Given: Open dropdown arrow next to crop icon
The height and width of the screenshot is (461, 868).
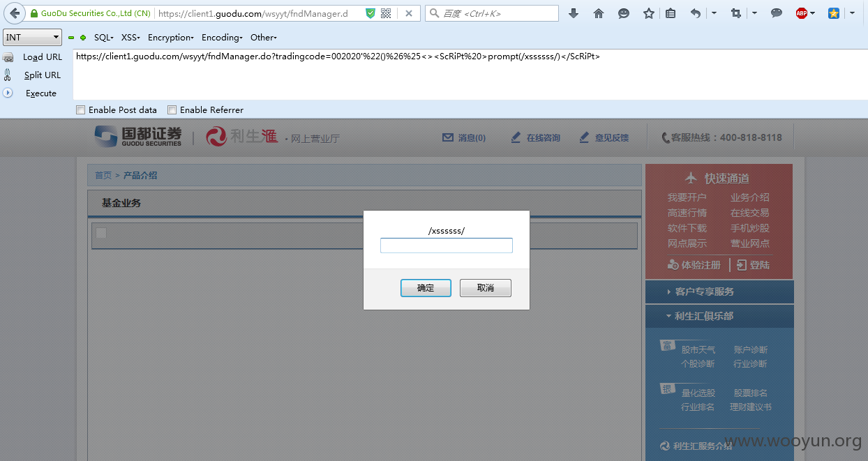Looking at the screenshot, I should point(754,13).
